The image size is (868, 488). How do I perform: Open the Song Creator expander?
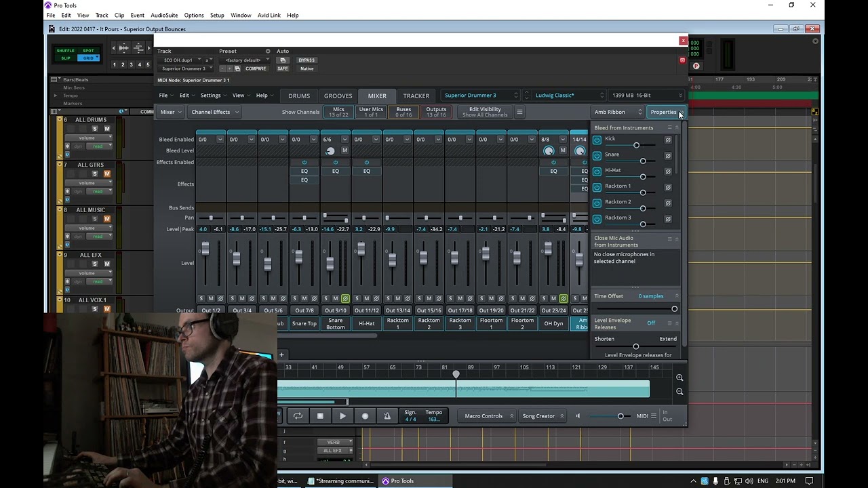pyautogui.click(x=543, y=416)
